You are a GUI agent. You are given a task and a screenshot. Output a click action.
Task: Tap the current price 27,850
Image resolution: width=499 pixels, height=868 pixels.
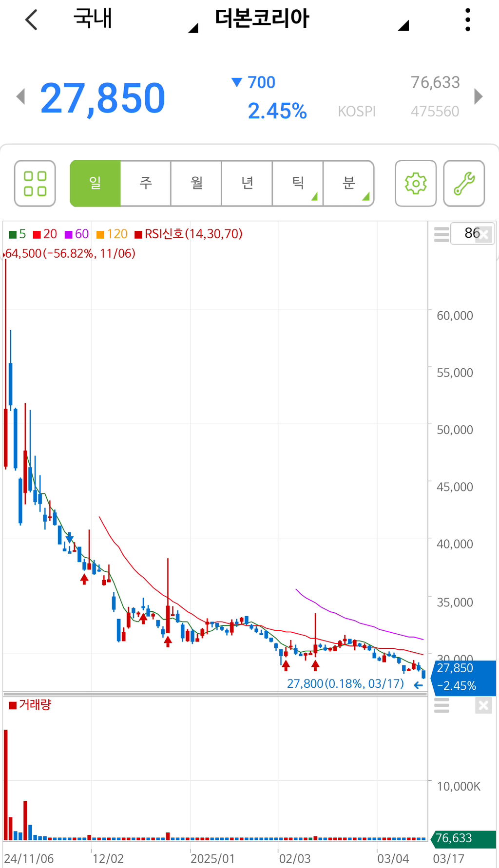tap(103, 98)
